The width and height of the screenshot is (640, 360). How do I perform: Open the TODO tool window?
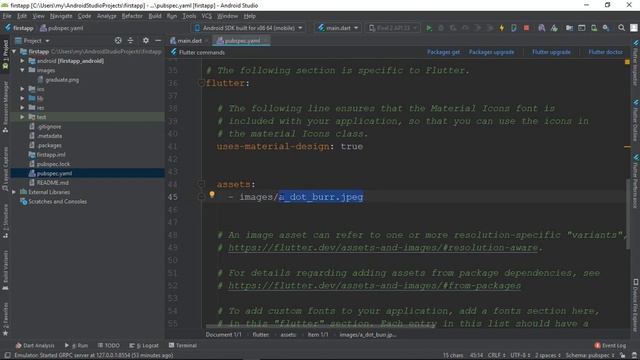coord(109,345)
